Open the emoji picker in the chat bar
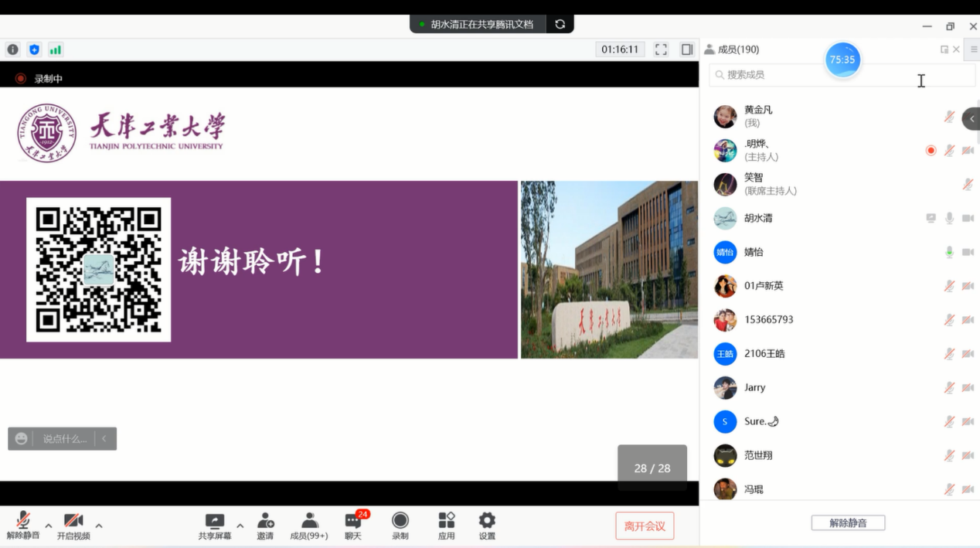 pos(22,439)
